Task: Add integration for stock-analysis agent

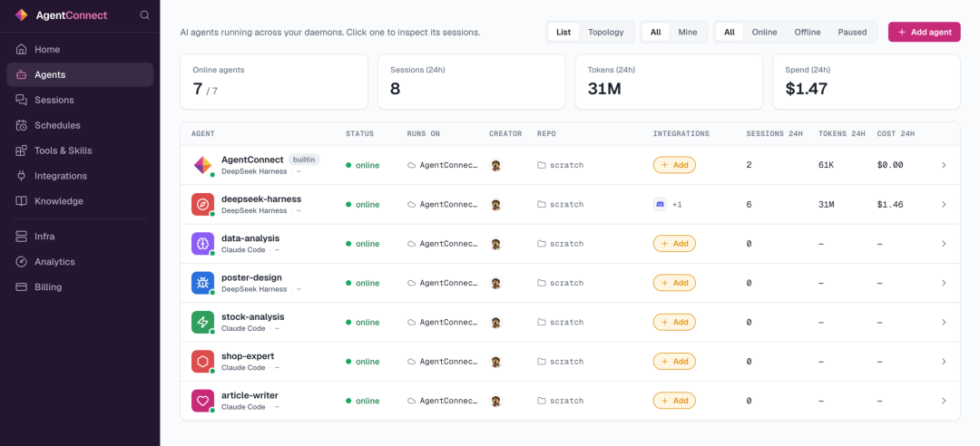Action: click(674, 323)
